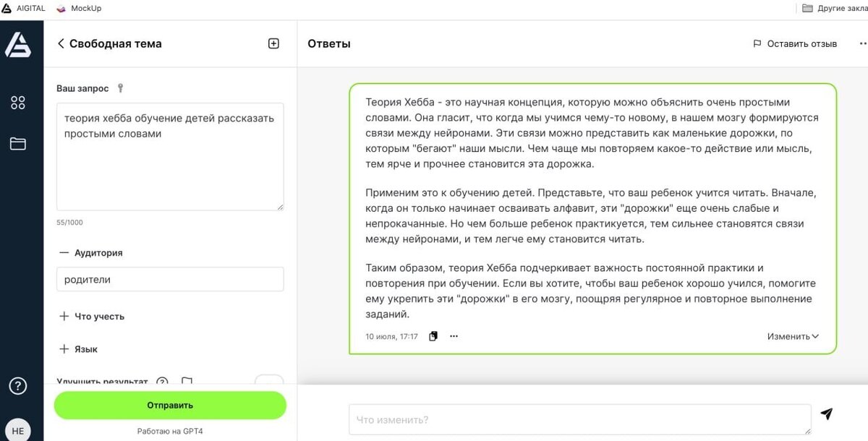868x441 pixels.
Task: Go back using the Свободная тема chevron
Action: [61, 43]
